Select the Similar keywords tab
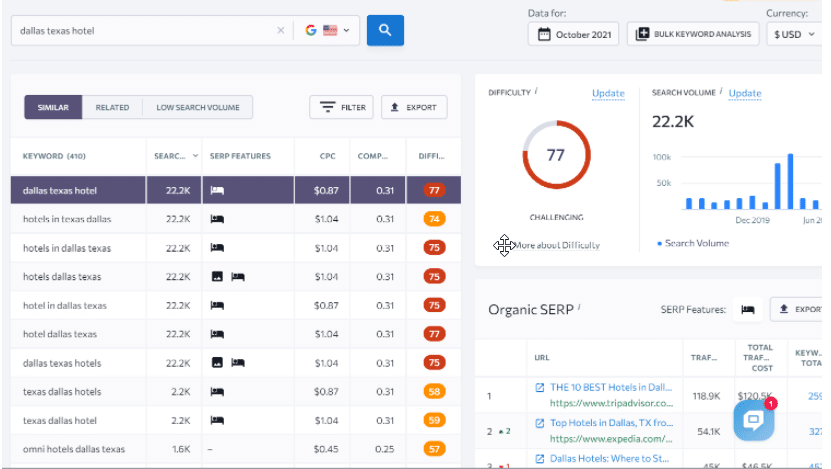The image size is (831, 469). click(x=53, y=107)
